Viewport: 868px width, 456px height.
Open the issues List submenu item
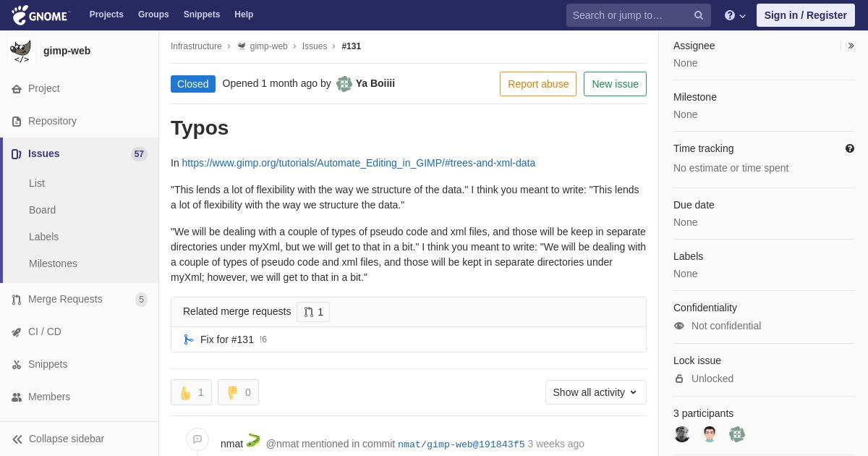pos(37,183)
